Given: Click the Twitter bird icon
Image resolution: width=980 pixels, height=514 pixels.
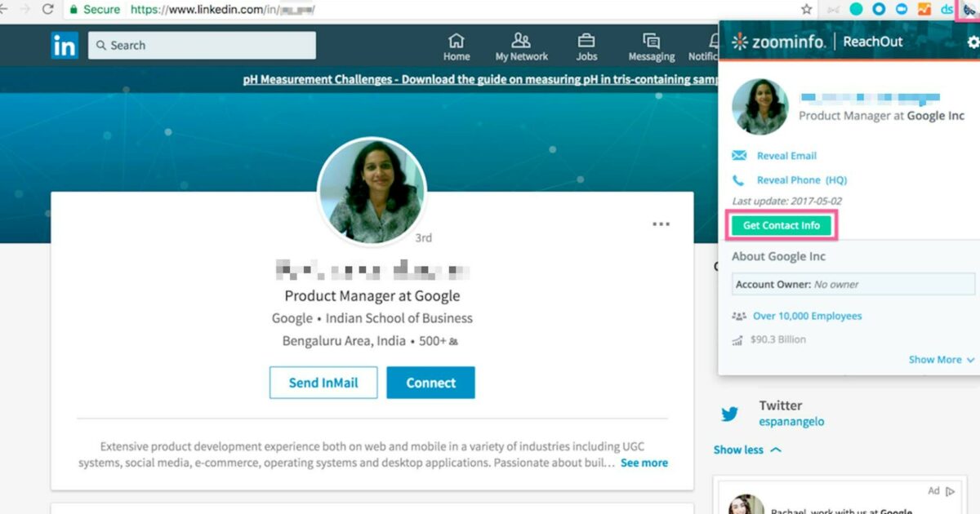Looking at the screenshot, I should [x=729, y=414].
